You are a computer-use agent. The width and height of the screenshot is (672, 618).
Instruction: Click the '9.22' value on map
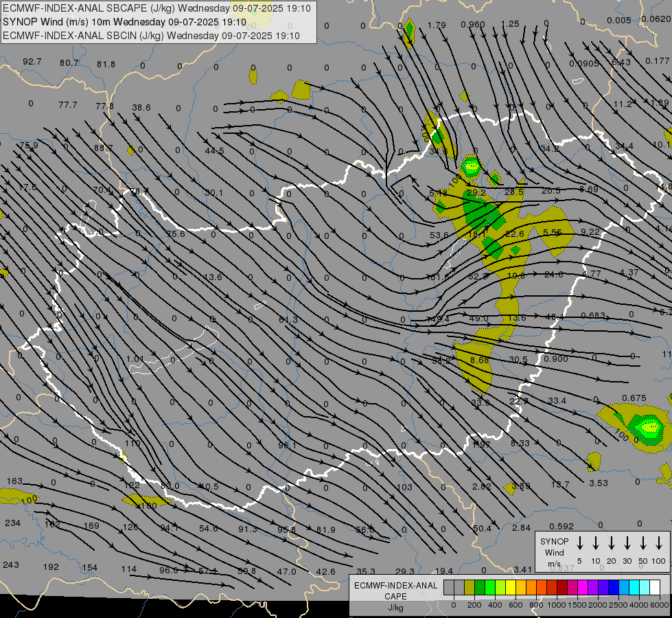click(x=590, y=231)
